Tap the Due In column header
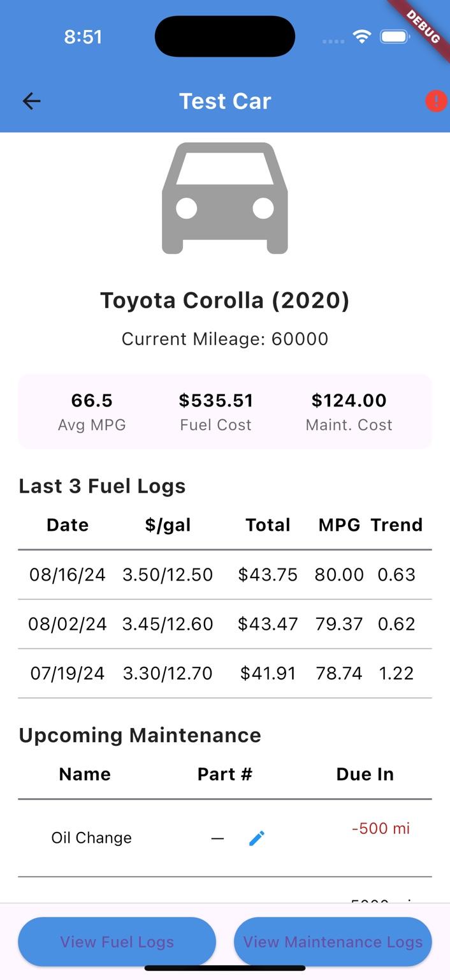The height and width of the screenshot is (980, 450). click(x=365, y=774)
